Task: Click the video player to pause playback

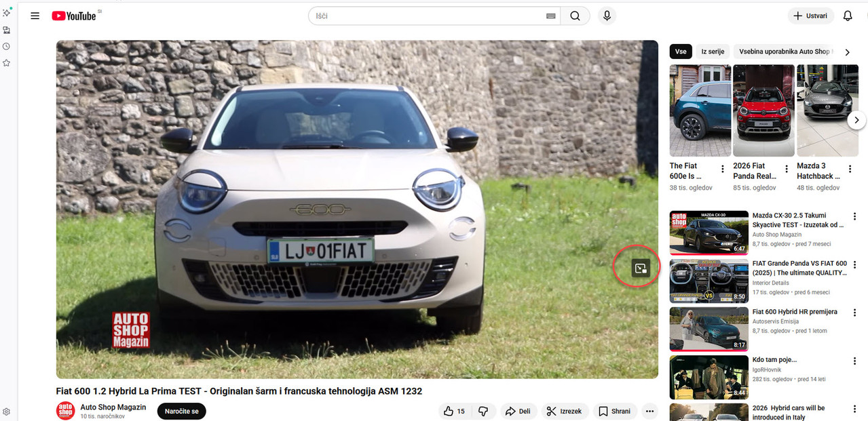Action: point(357,209)
